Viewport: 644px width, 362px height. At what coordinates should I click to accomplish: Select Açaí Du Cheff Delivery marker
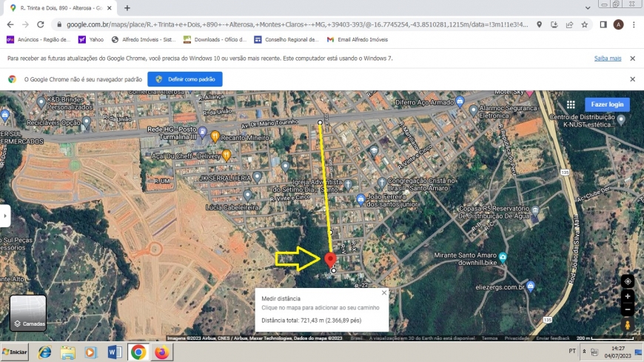point(226,155)
